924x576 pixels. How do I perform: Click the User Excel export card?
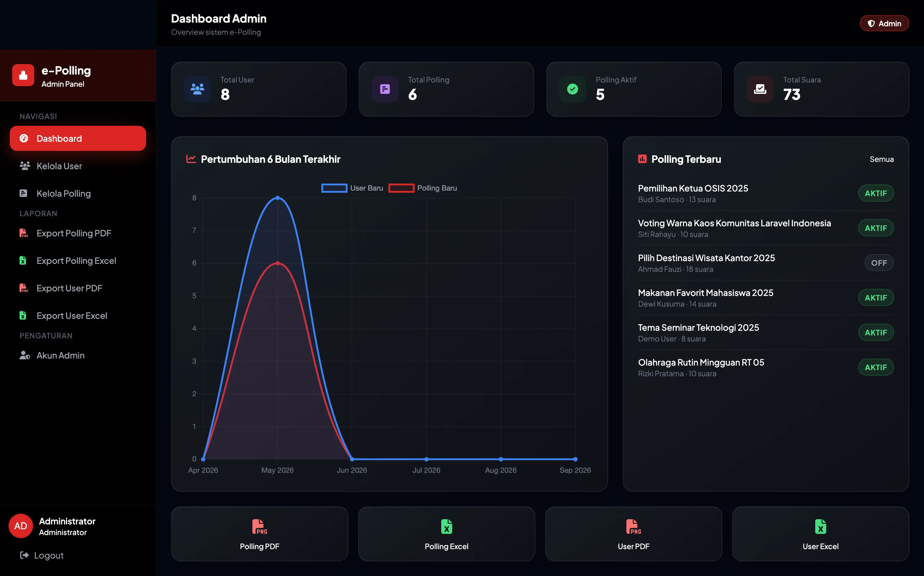820,534
